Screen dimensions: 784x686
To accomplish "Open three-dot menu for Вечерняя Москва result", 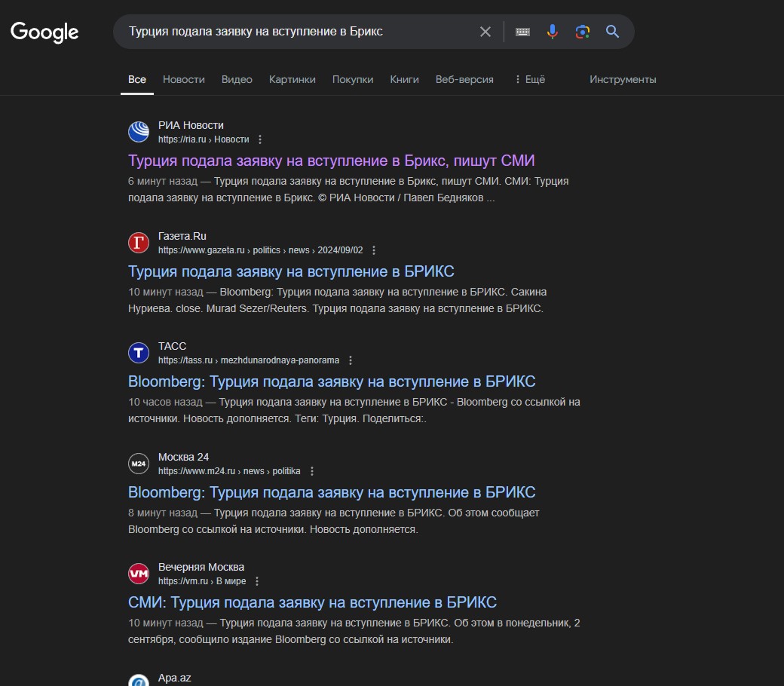I will coord(257,581).
